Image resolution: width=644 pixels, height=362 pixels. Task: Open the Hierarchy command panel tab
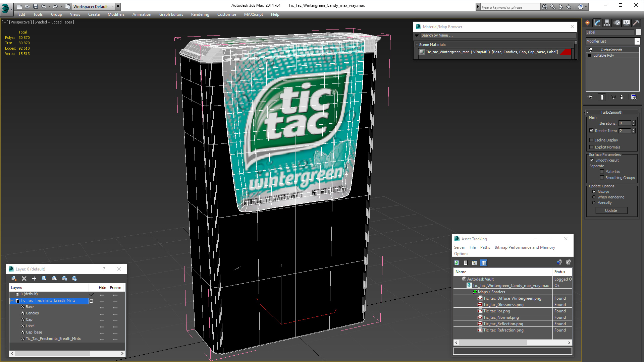click(607, 23)
